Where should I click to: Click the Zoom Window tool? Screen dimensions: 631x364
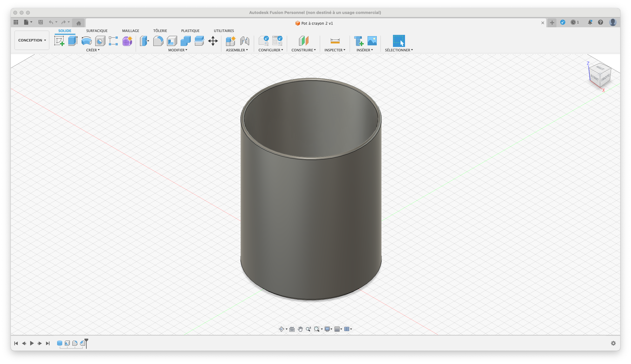(x=317, y=329)
